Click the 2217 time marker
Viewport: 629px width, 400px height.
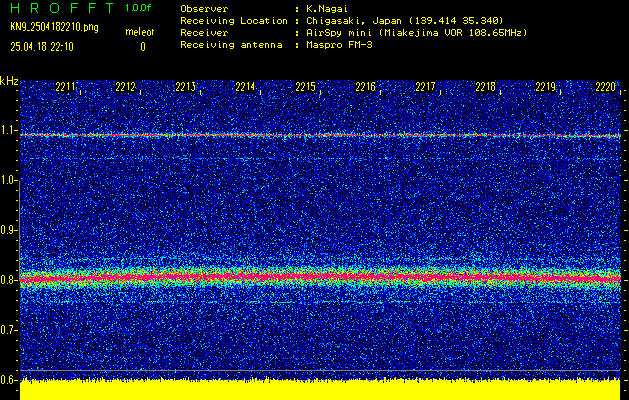tap(426, 87)
